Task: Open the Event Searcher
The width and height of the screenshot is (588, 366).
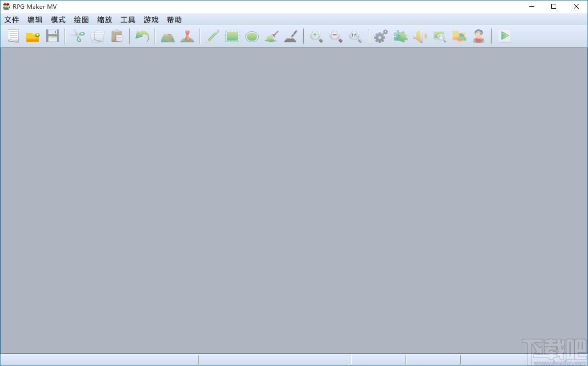Action: [439, 36]
